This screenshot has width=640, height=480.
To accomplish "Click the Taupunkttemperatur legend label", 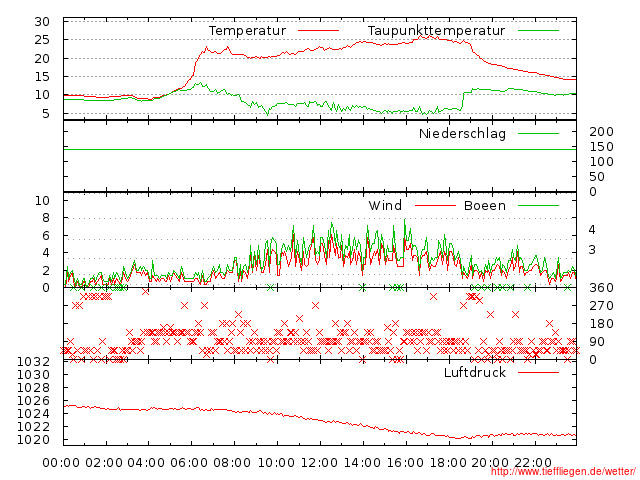I will pos(436,31).
